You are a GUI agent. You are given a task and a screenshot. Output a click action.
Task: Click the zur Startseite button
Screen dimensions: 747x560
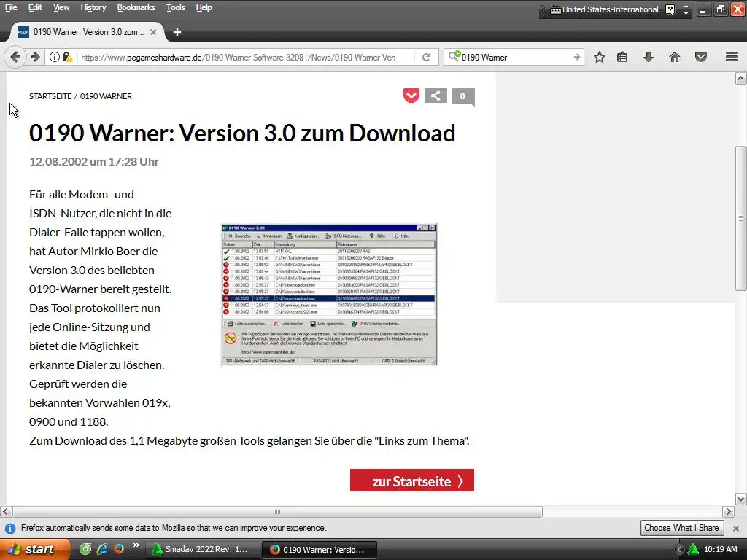[x=411, y=481]
